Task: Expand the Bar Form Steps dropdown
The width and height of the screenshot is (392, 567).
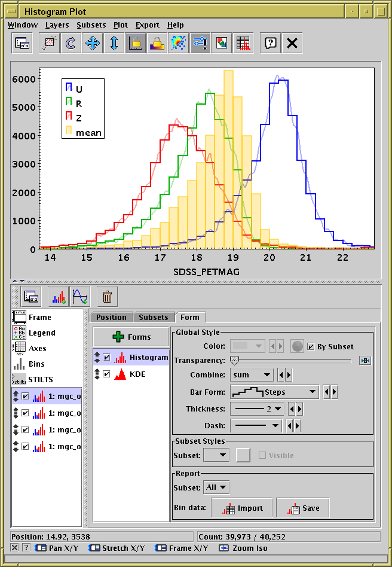Action: point(274,392)
